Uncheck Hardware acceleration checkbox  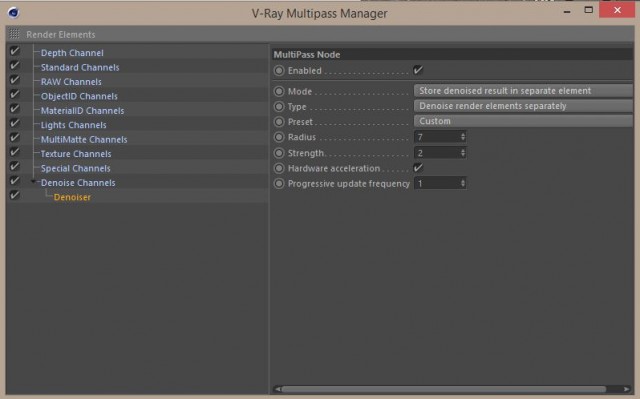point(418,168)
